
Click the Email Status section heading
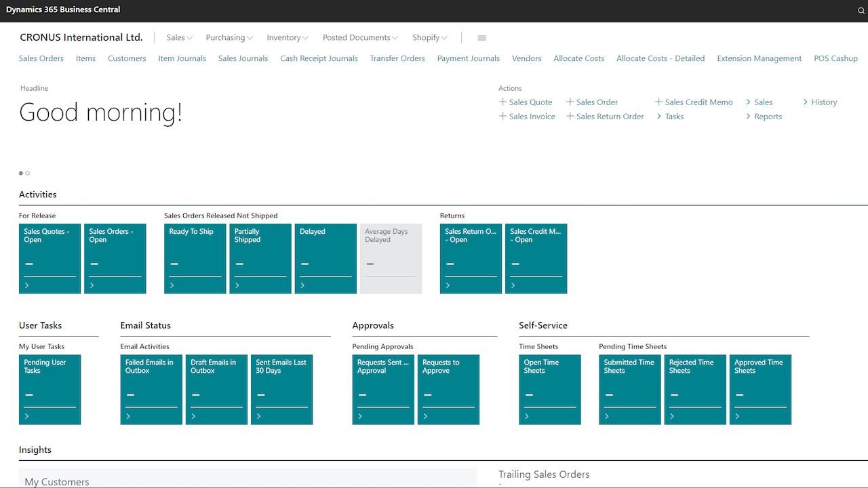click(146, 325)
